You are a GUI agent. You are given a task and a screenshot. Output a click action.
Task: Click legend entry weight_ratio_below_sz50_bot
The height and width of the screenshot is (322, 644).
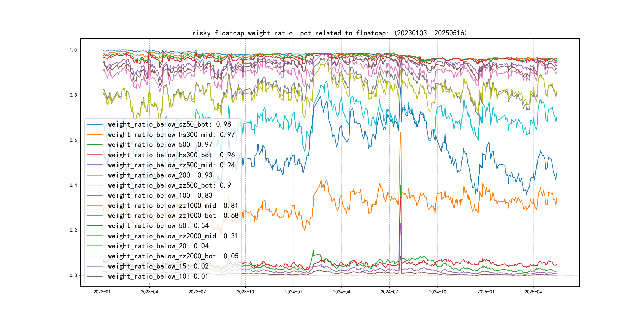(169, 124)
